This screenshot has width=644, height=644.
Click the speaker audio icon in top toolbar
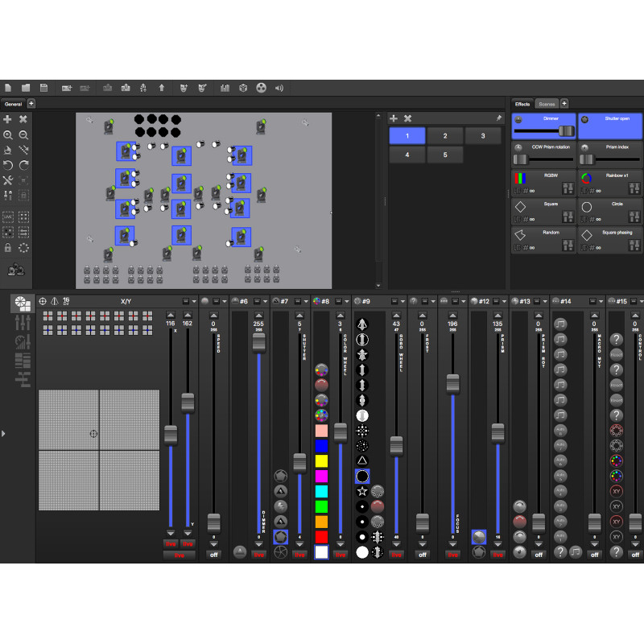(279, 88)
